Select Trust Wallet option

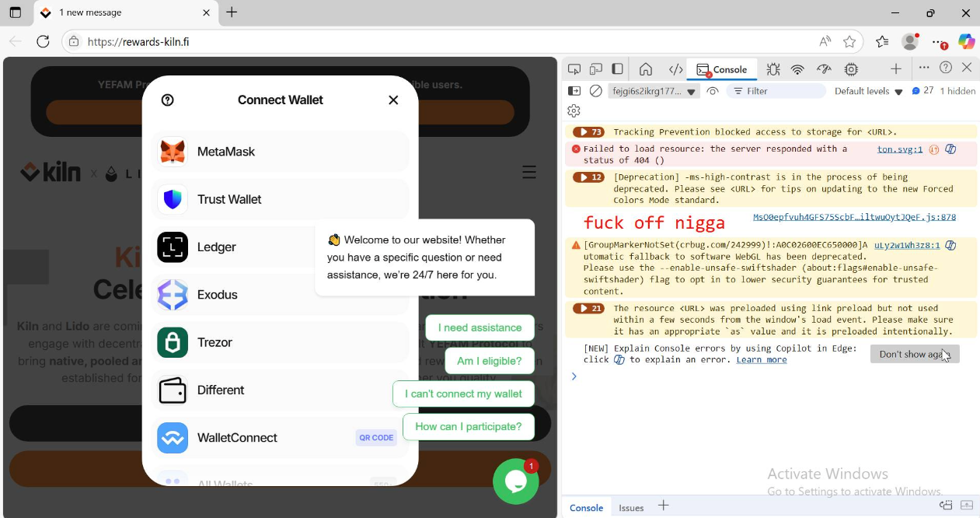pyautogui.click(x=281, y=199)
